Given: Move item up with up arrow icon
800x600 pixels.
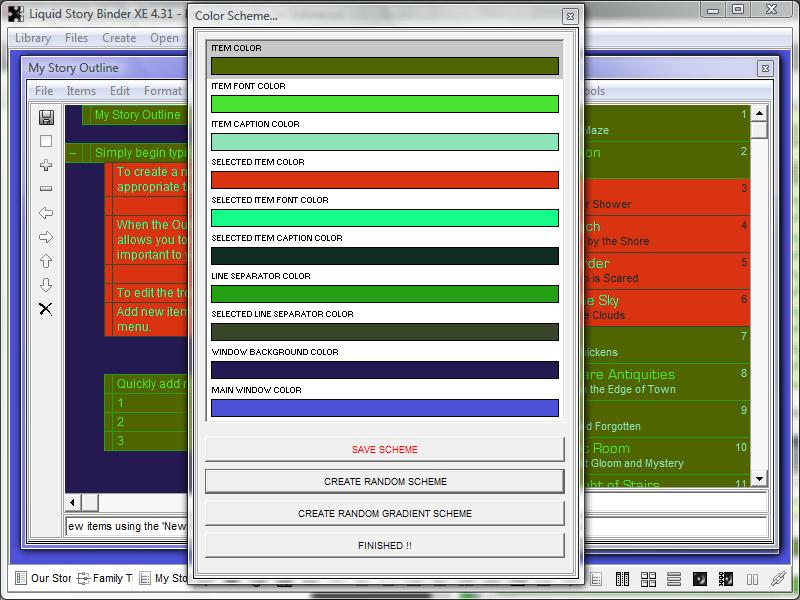Looking at the screenshot, I should click(x=46, y=261).
